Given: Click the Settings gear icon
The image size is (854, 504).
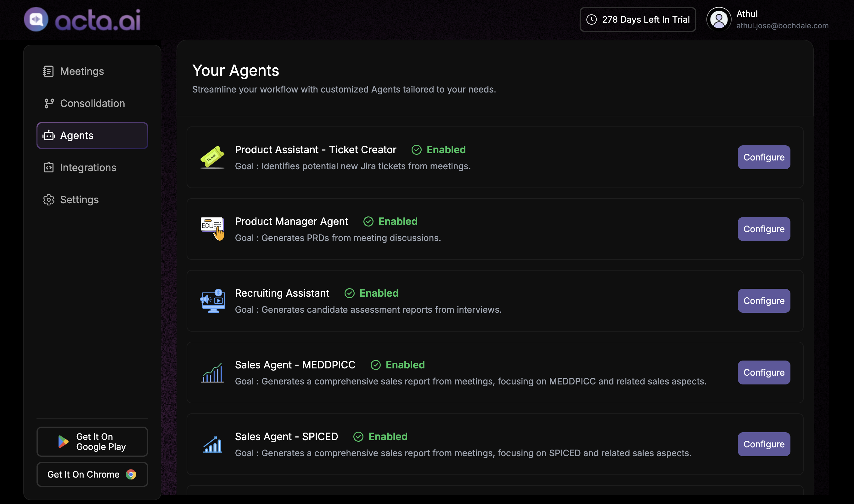Looking at the screenshot, I should click(48, 200).
